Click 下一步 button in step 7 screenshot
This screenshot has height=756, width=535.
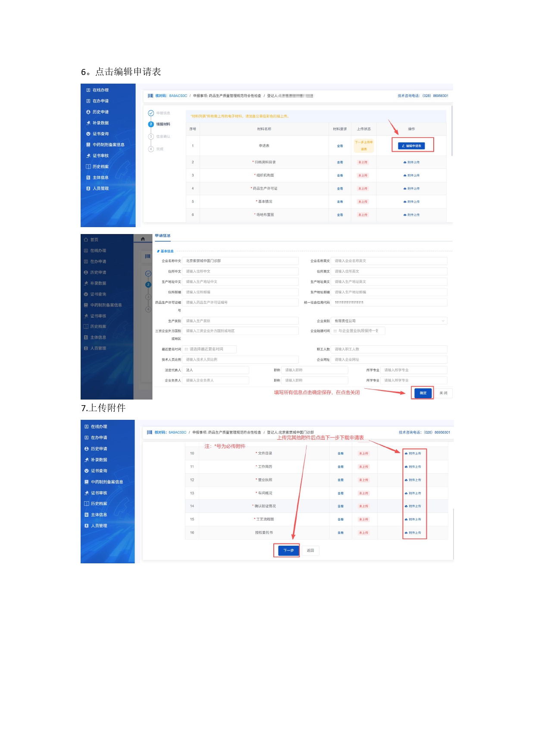point(288,550)
